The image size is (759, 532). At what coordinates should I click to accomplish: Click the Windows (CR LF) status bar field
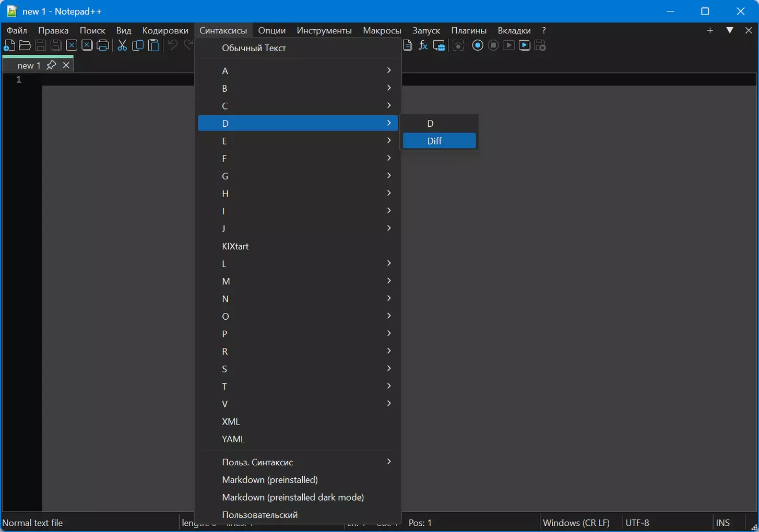pos(576,523)
